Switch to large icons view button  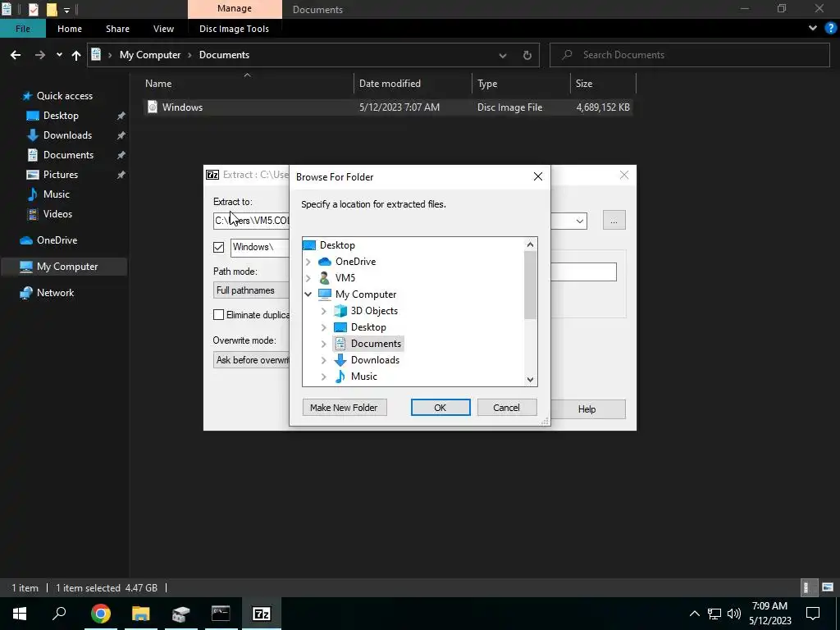click(x=828, y=587)
